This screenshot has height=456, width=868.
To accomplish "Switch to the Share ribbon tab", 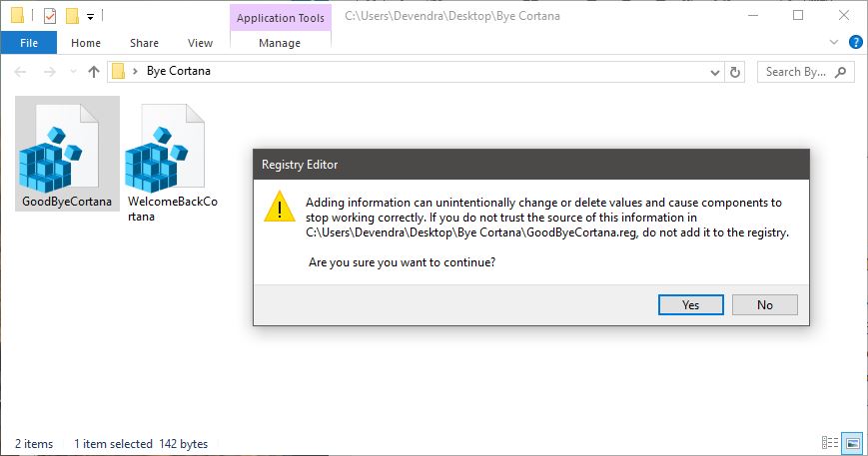I will click(x=144, y=43).
